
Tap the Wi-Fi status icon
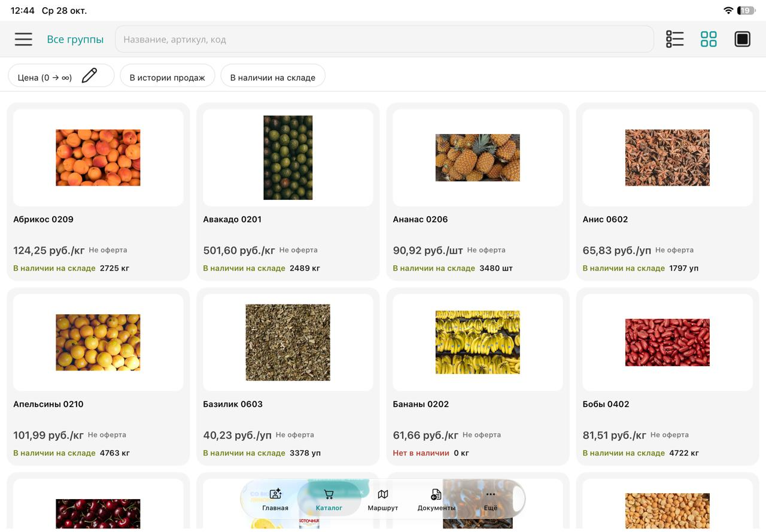[x=728, y=10]
